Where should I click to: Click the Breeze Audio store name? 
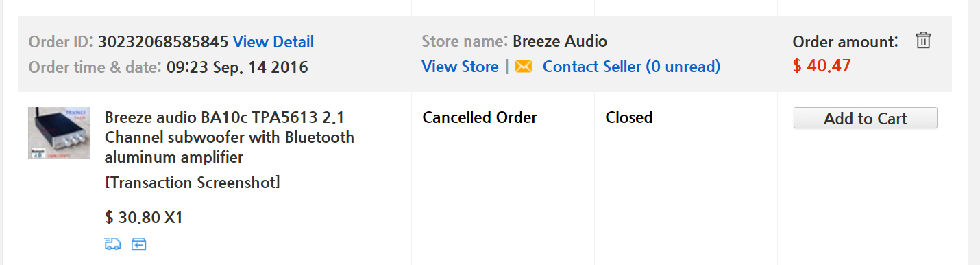(x=560, y=41)
